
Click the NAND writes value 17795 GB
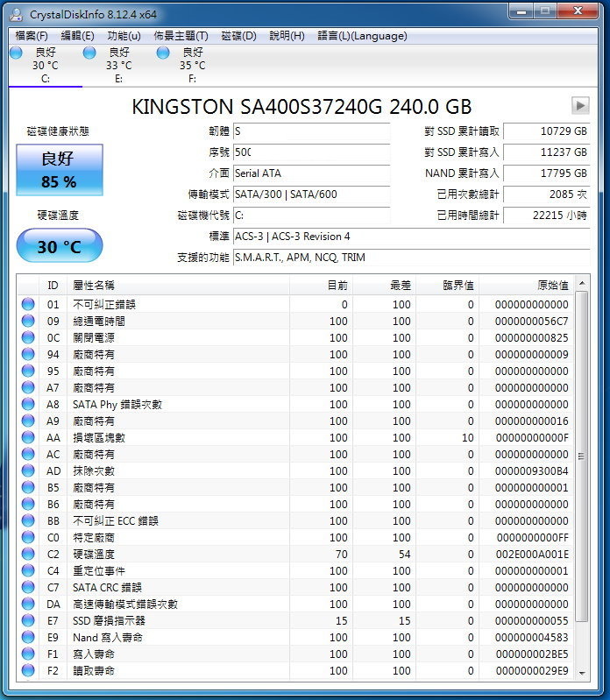547,173
